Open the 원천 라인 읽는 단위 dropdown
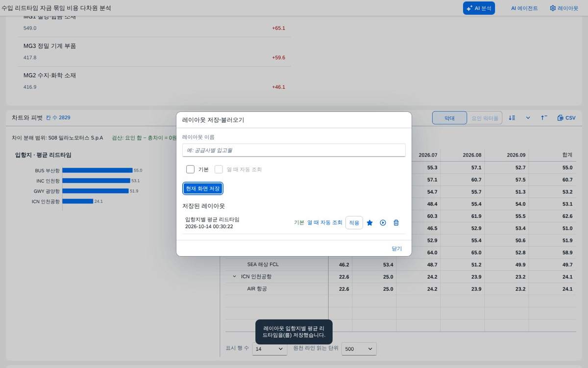Screen dimensions: 588x368 [359, 349]
